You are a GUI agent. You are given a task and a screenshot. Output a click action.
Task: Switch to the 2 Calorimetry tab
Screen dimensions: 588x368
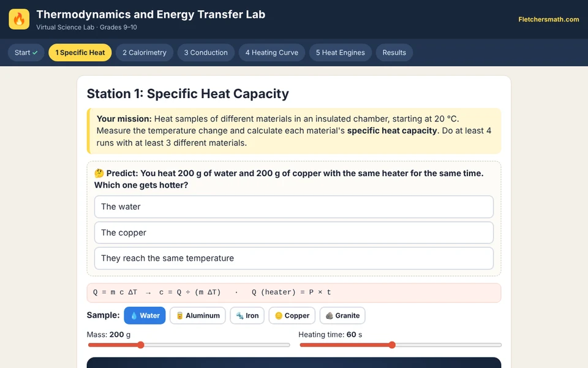(x=145, y=53)
